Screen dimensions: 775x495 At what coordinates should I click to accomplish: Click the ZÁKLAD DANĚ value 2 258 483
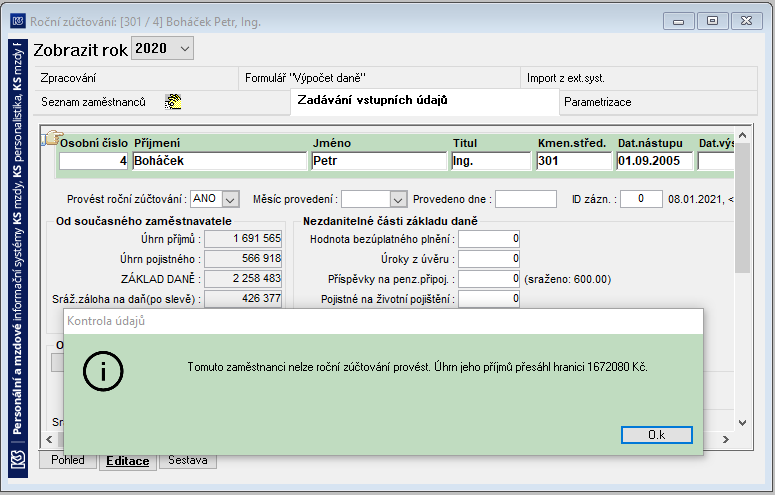(243, 279)
